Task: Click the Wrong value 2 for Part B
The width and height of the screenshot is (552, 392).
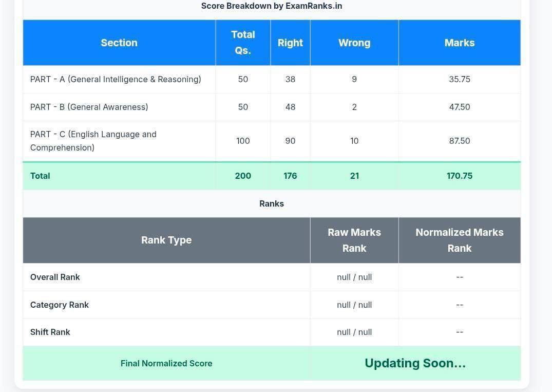Action: (354, 107)
